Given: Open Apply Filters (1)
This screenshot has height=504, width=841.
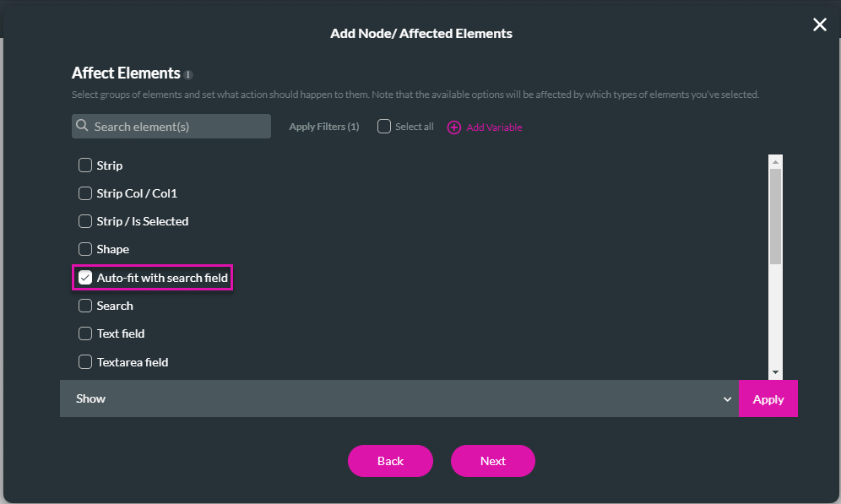Looking at the screenshot, I should click(x=323, y=127).
